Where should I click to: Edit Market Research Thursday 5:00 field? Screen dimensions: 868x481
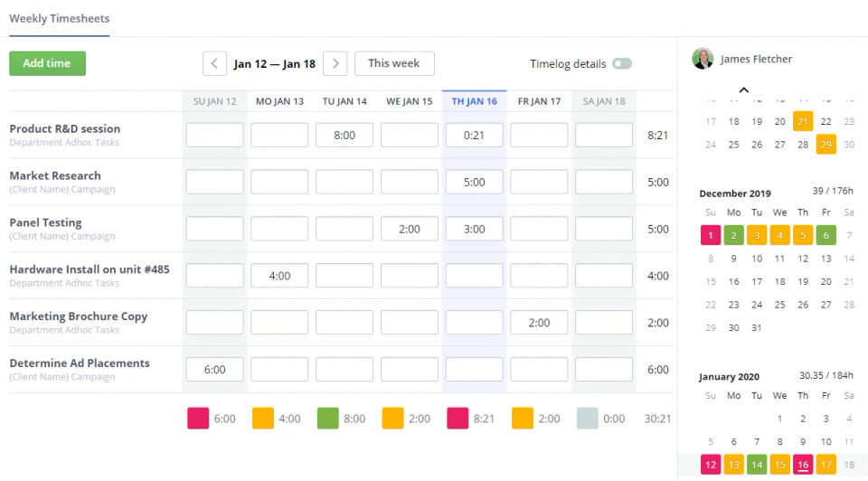click(x=475, y=182)
